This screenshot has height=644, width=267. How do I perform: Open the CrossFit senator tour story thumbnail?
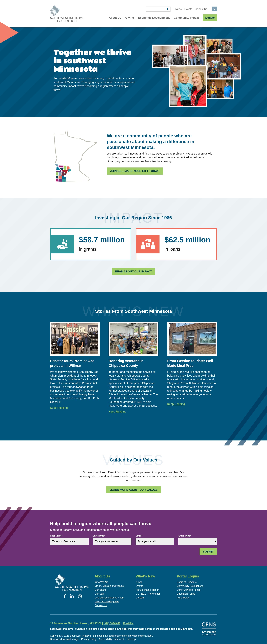tap(75, 339)
